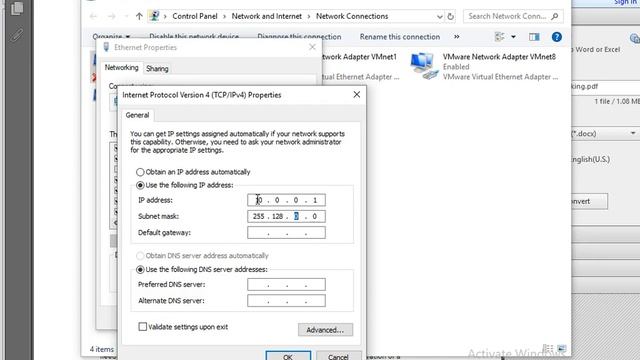Click the Alternate DNS server field

tap(286, 301)
